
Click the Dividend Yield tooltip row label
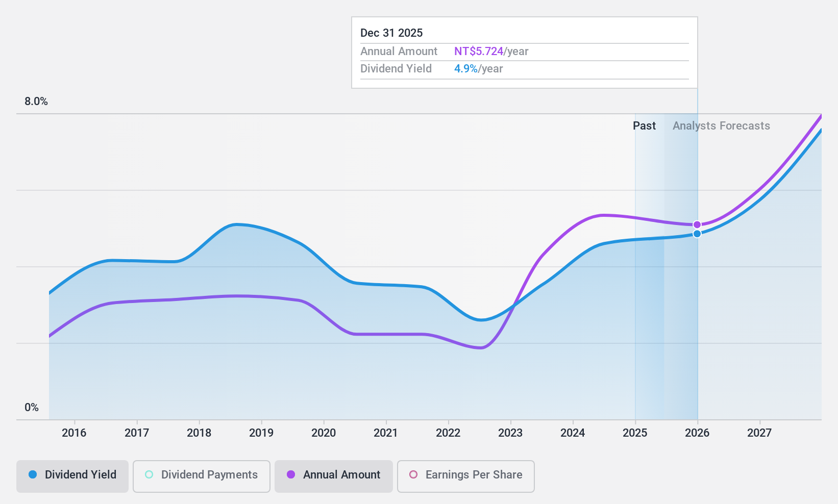pyautogui.click(x=396, y=69)
